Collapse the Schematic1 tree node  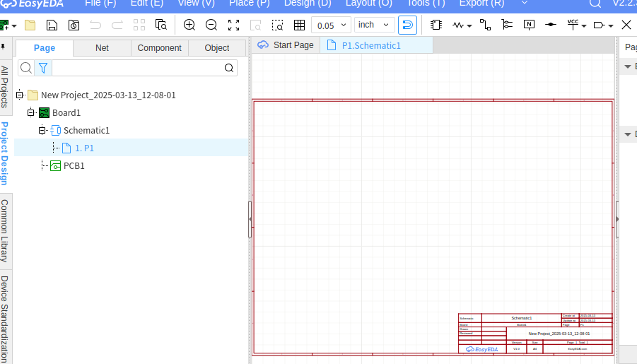pyautogui.click(x=42, y=131)
